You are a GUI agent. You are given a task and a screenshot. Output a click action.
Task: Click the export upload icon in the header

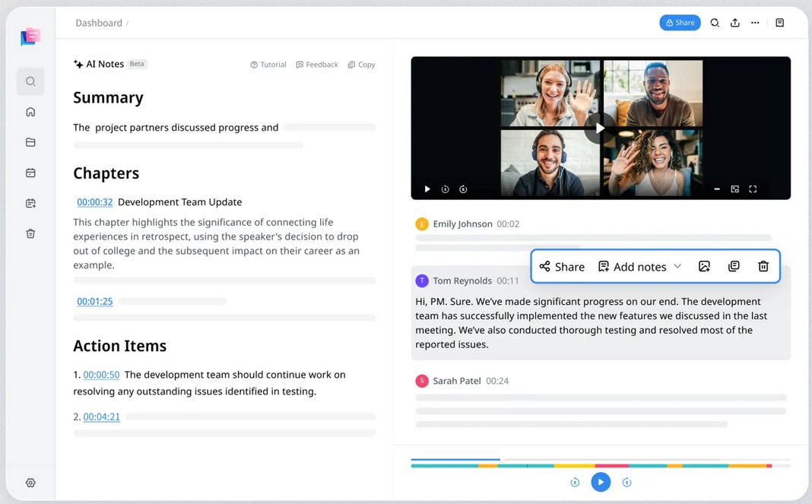click(735, 23)
